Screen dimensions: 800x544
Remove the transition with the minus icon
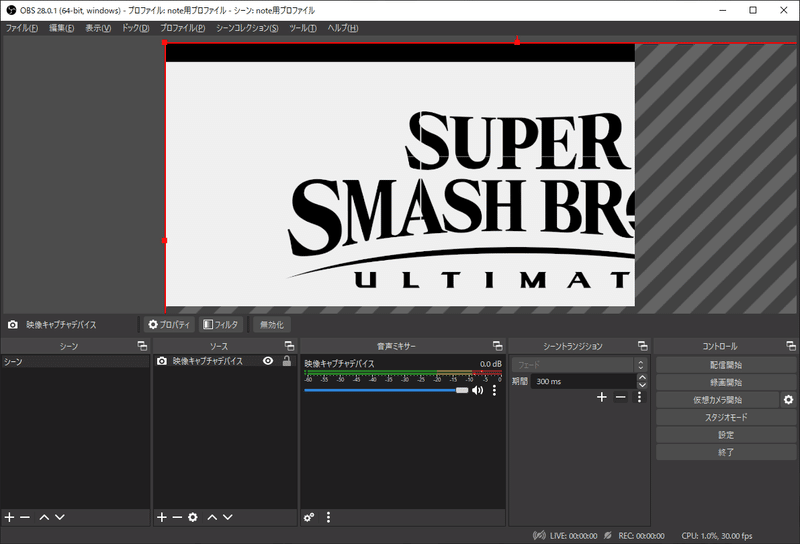pyautogui.click(x=620, y=397)
